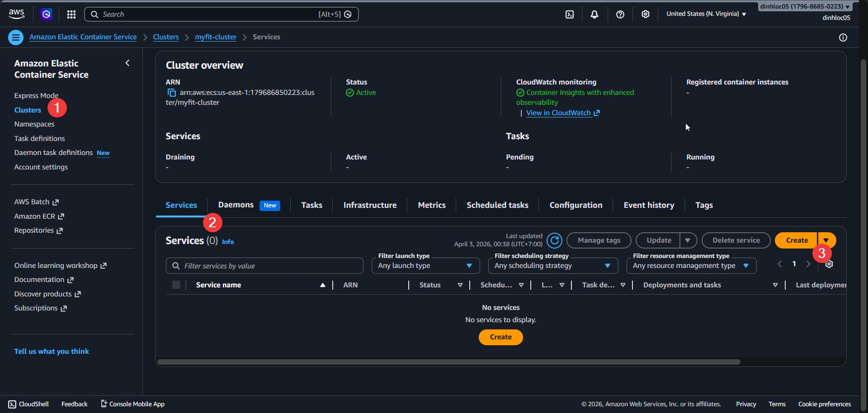Click the Delete service button
This screenshot has height=413, width=868.
[736, 240]
